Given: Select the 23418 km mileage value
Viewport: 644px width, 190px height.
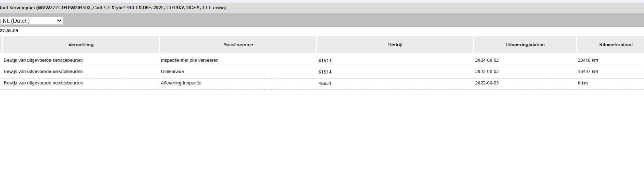Looking at the screenshot, I should (588, 60).
